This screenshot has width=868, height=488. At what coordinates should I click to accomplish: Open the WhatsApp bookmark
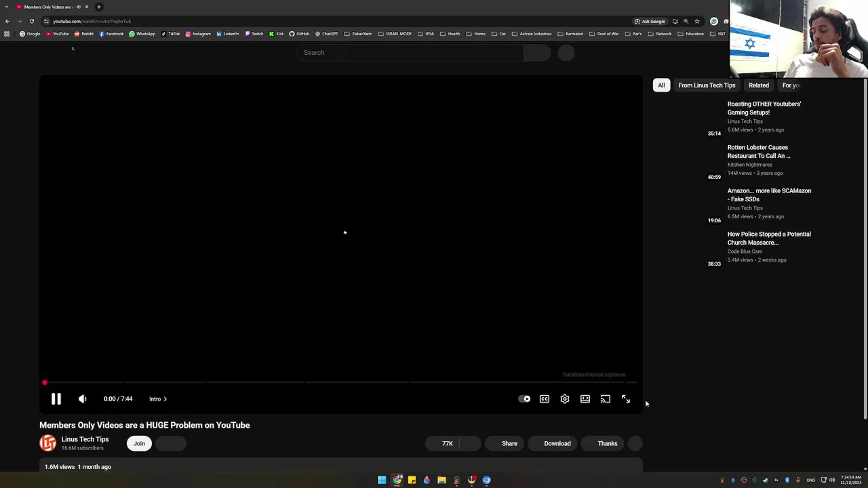(142, 34)
